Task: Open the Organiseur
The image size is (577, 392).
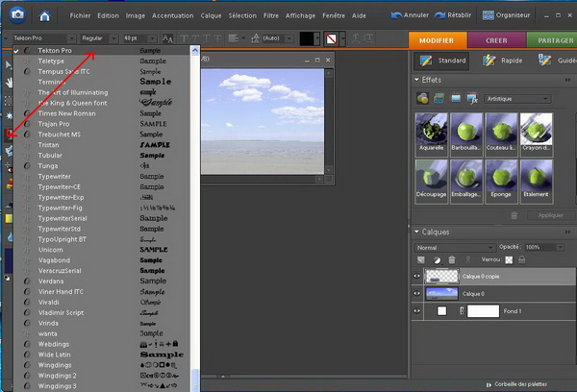Action: coord(506,15)
